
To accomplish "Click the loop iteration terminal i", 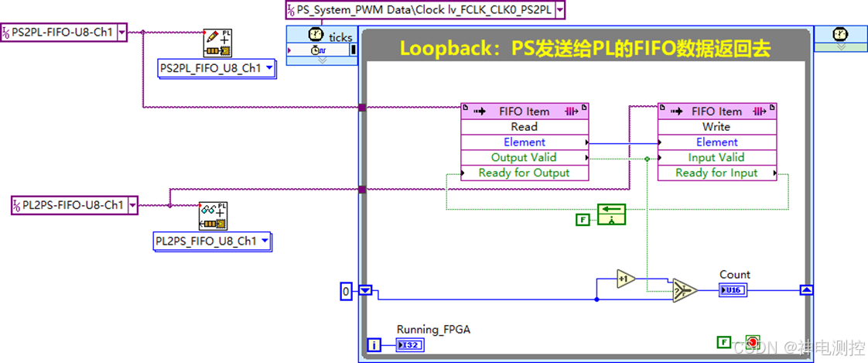I will 374,345.
